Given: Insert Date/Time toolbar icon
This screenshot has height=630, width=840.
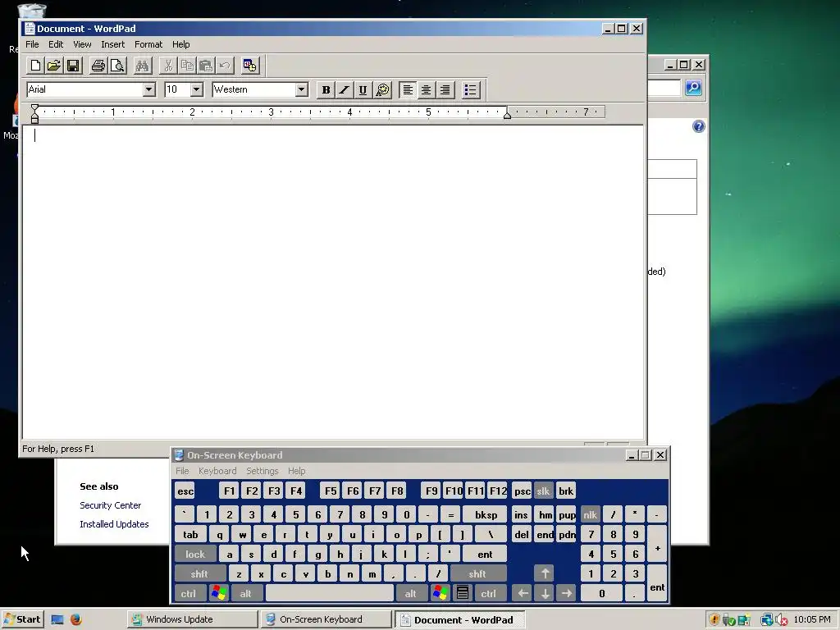Looking at the screenshot, I should [x=249, y=66].
